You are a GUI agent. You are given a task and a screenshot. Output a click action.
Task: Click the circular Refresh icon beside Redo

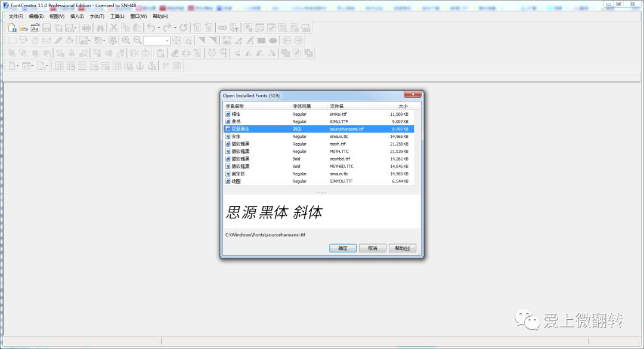(x=184, y=28)
